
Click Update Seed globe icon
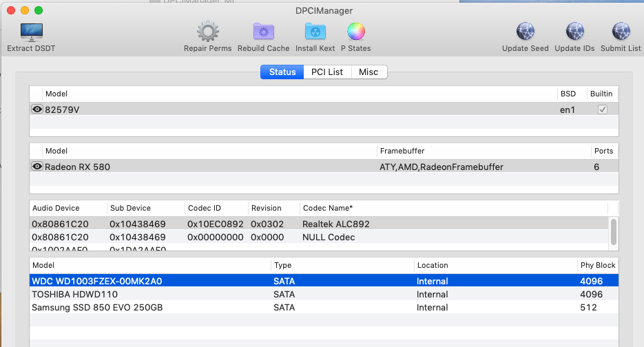pos(526,32)
